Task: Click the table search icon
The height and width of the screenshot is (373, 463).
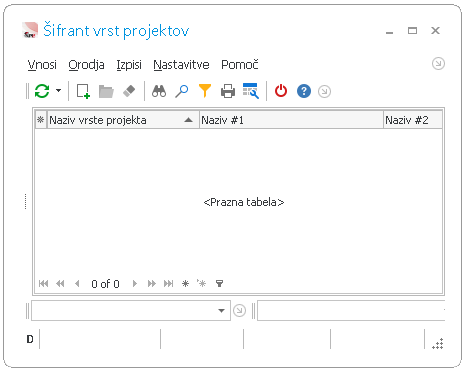Action: point(251,91)
